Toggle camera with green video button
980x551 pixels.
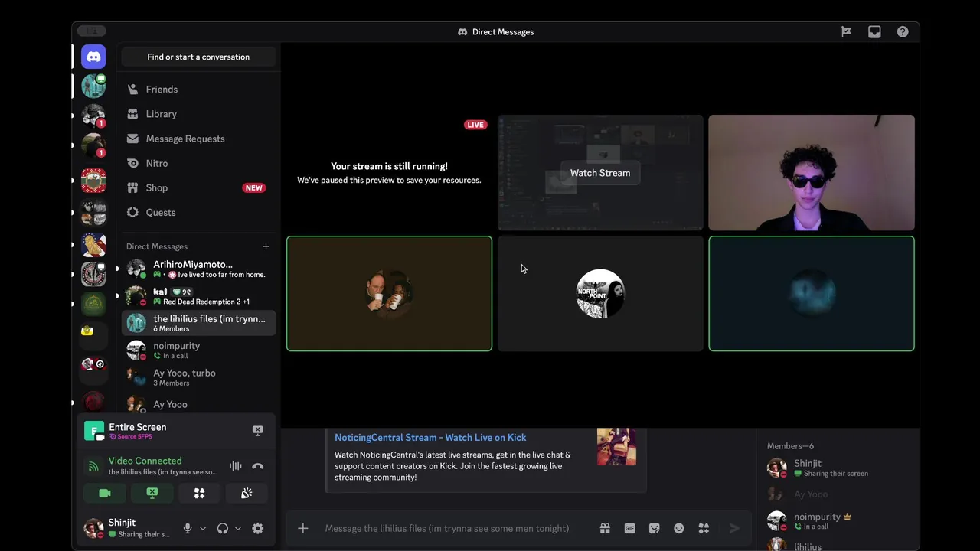pyautogui.click(x=105, y=494)
